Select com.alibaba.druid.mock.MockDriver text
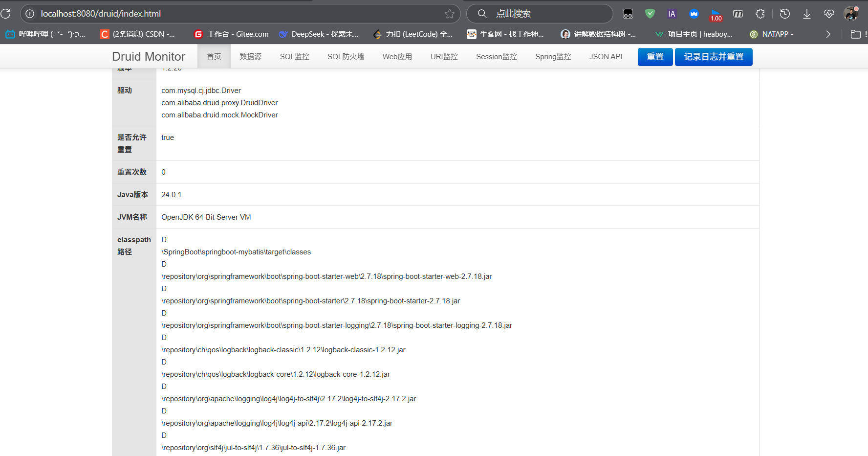868x456 pixels. point(219,115)
